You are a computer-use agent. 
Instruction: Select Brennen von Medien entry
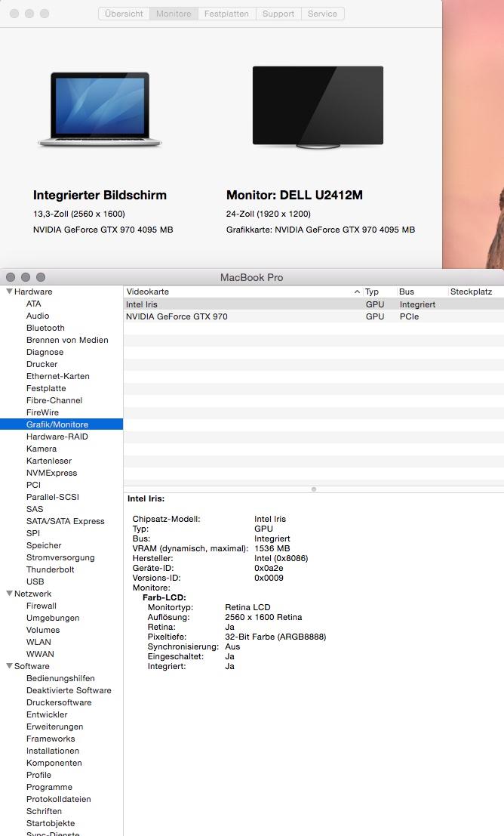pos(67,340)
